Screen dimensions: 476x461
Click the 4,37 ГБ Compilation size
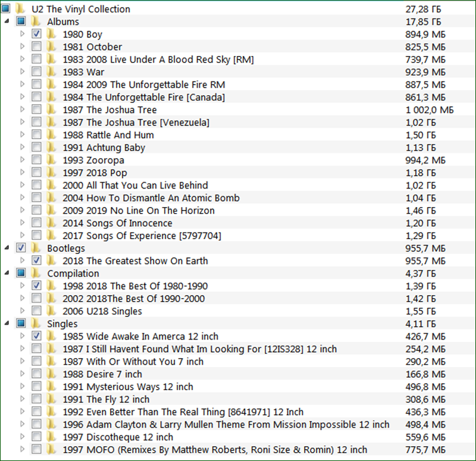(421, 273)
